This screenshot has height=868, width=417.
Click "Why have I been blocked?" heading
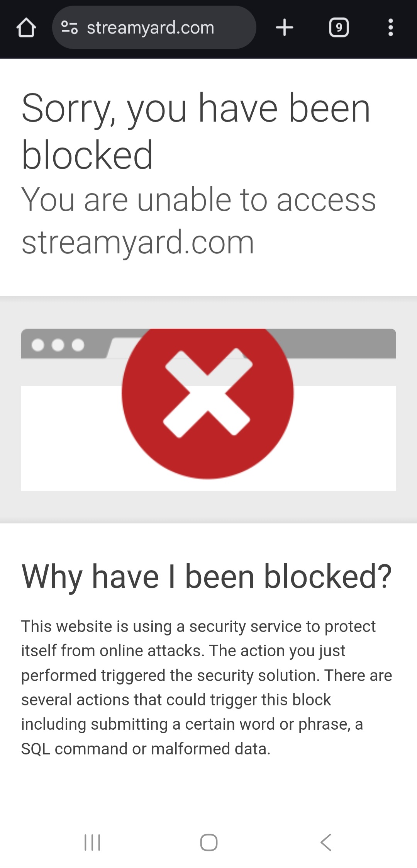(207, 576)
